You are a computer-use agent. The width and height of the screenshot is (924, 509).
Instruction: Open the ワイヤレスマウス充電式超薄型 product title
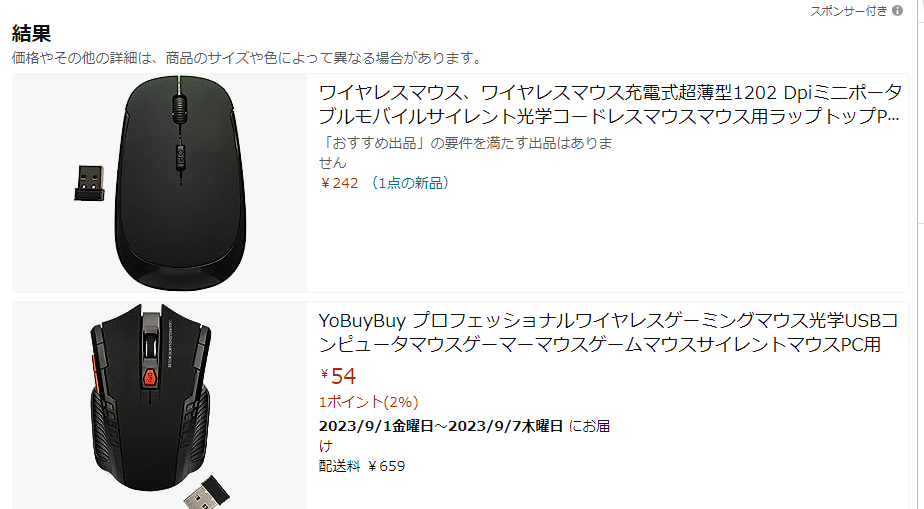pos(610,104)
